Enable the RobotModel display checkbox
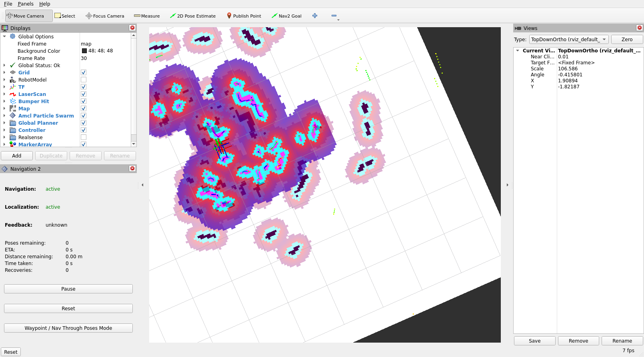 point(84,80)
